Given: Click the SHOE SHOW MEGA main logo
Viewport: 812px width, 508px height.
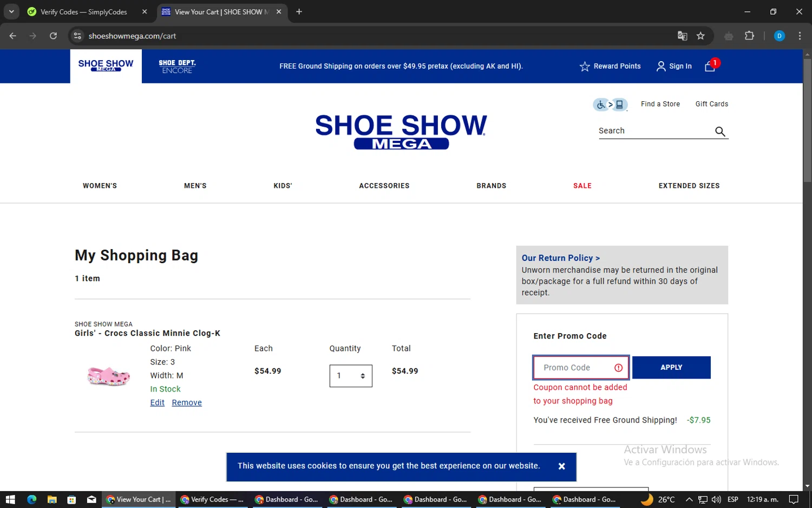Looking at the screenshot, I should pos(401,132).
